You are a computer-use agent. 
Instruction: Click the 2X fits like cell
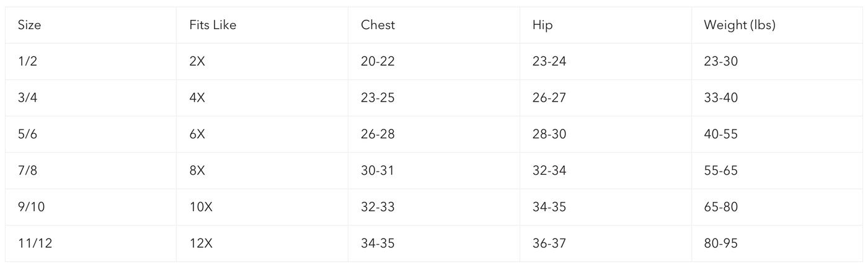click(x=197, y=61)
